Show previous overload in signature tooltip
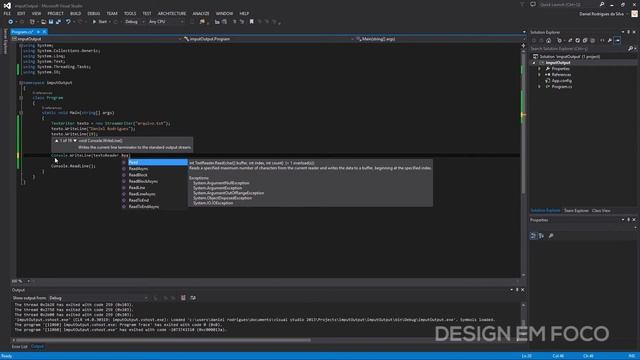640x360 pixels. (x=57, y=140)
